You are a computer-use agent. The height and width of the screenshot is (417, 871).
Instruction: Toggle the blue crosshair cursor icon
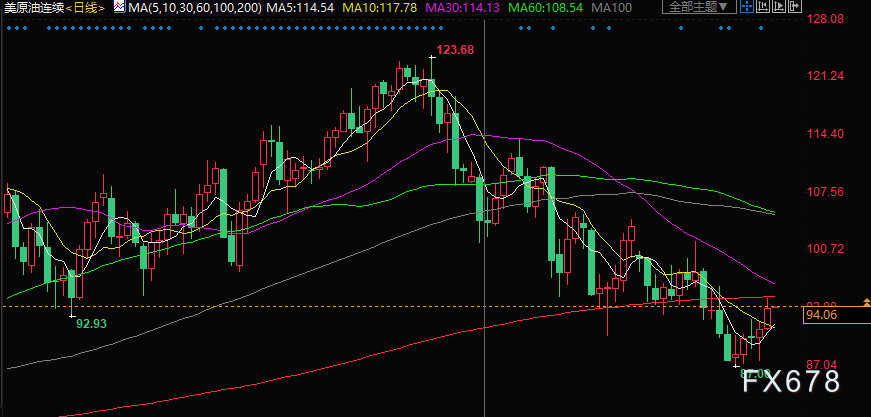(x=747, y=6)
